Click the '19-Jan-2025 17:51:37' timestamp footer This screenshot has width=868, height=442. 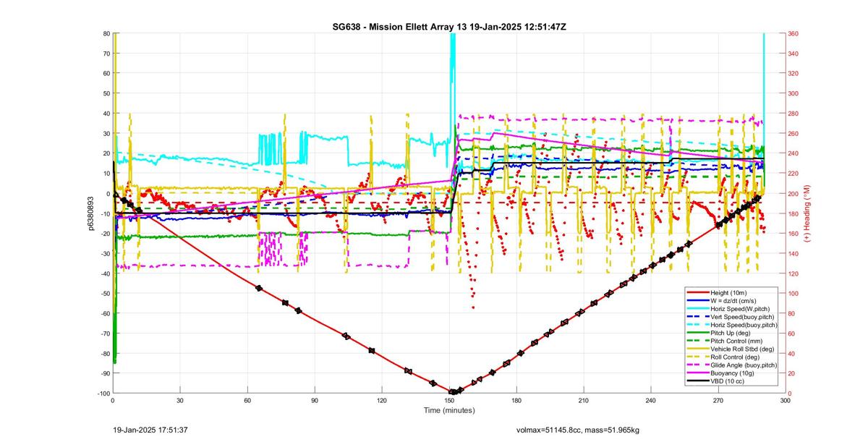151,430
